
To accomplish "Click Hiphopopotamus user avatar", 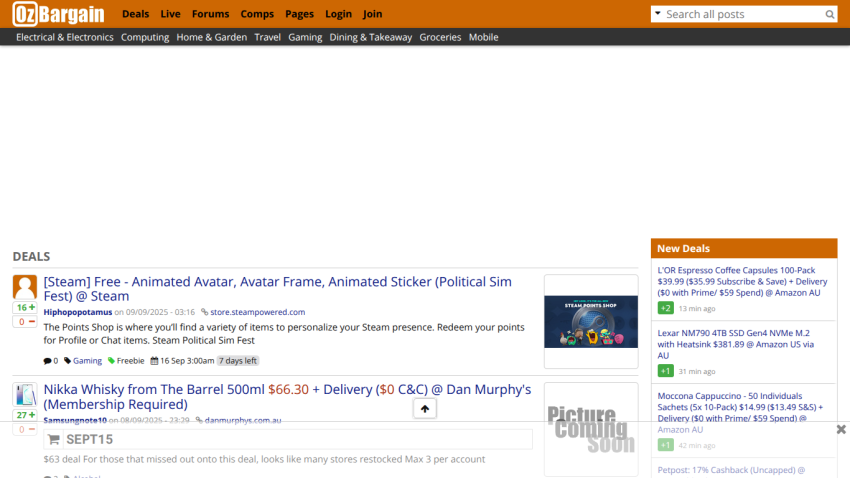I will tap(25, 287).
